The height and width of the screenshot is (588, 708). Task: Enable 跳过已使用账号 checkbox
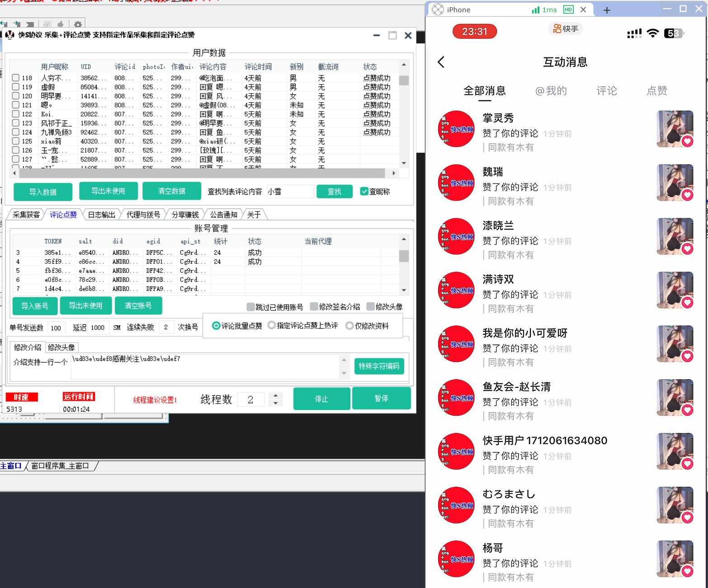pos(250,307)
